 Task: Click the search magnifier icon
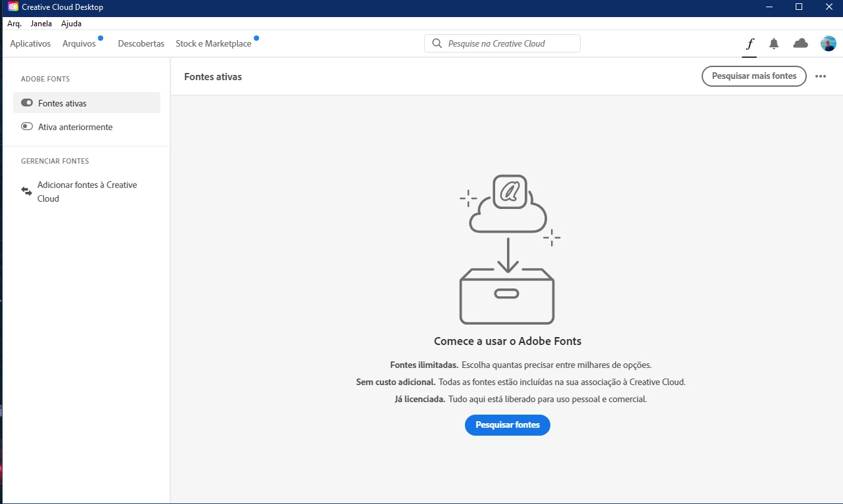pyautogui.click(x=437, y=43)
